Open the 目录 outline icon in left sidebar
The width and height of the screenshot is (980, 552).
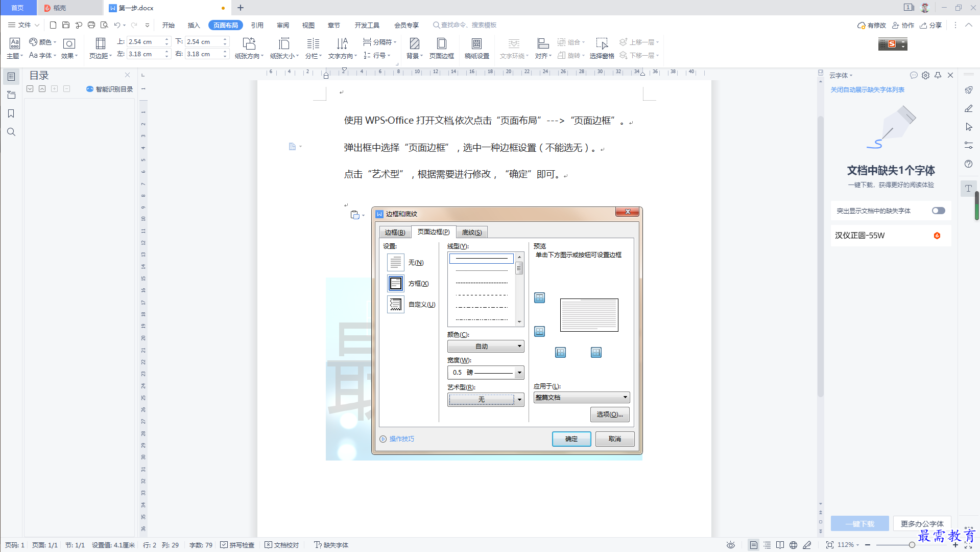(x=11, y=77)
